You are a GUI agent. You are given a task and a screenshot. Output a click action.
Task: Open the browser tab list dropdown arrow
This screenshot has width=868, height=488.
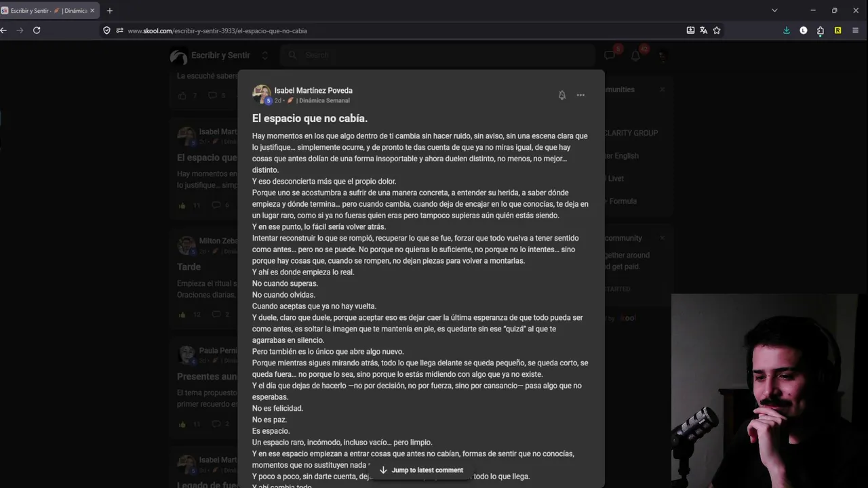(774, 10)
